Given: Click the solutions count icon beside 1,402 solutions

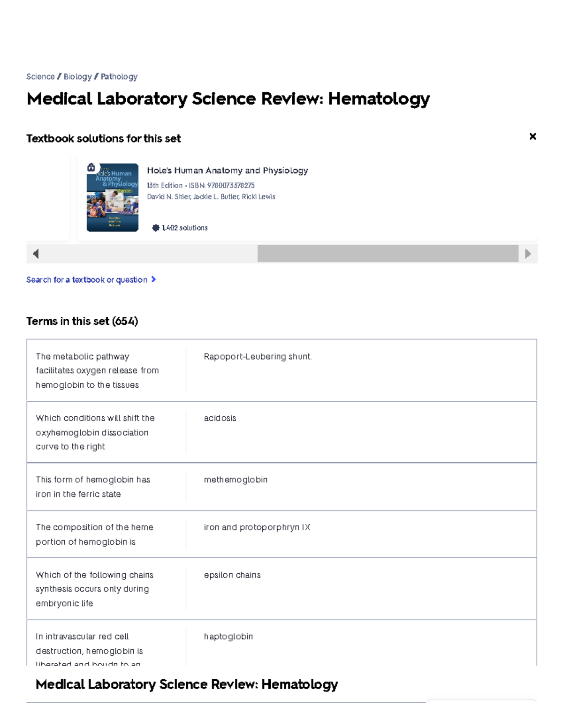Looking at the screenshot, I should 156,227.
